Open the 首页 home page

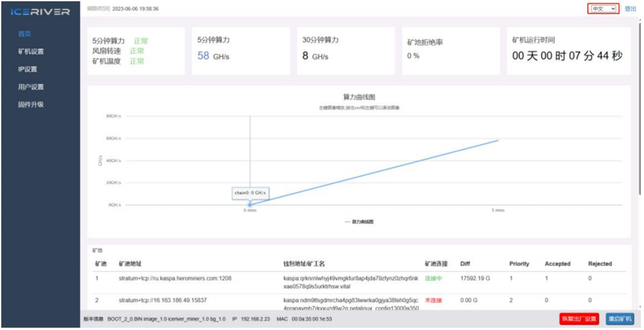point(24,34)
